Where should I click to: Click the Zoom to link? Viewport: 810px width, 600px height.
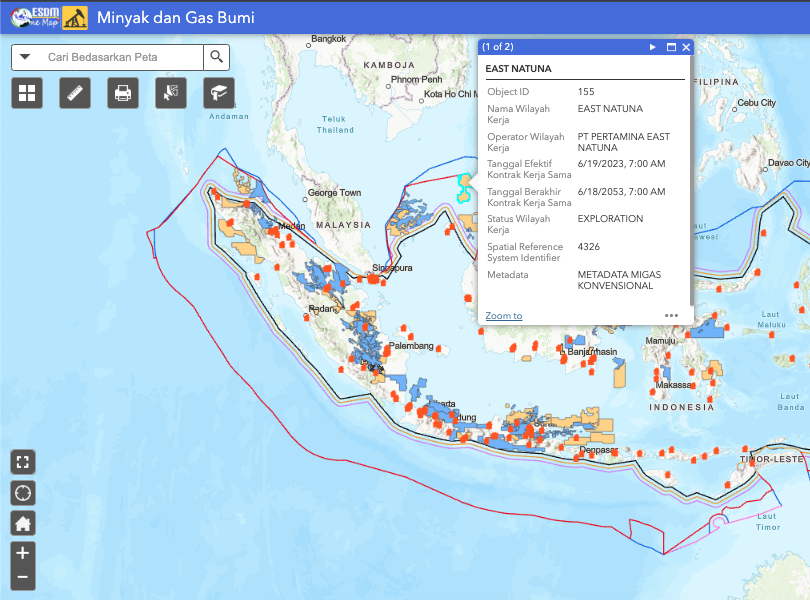point(504,315)
